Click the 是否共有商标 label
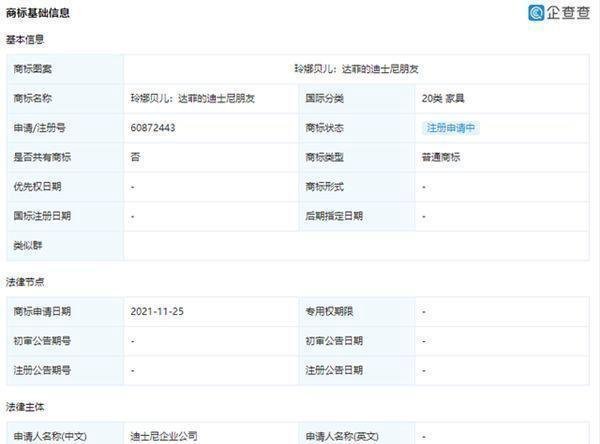 (x=42, y=157)
